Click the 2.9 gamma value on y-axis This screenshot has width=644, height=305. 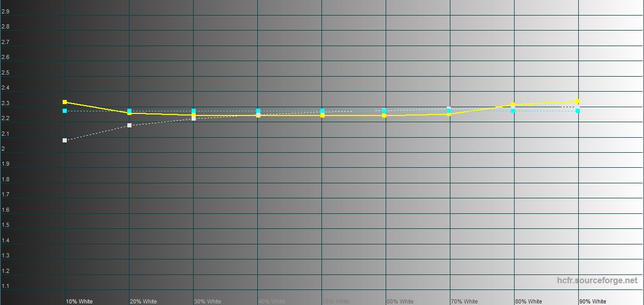(x=6, y=11)
